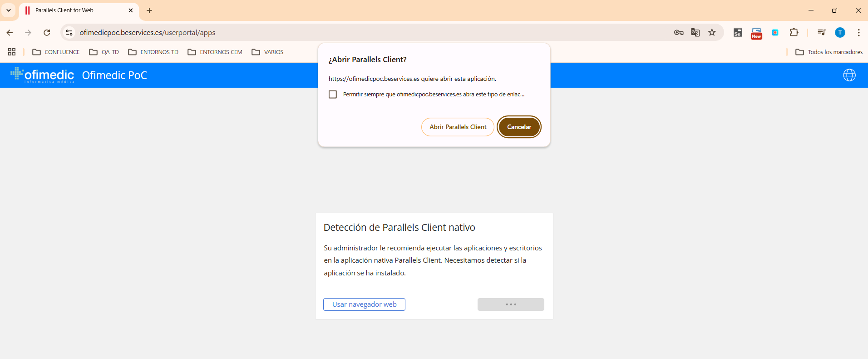
Task: Click the password manager key icon
Action: point(678,32)
